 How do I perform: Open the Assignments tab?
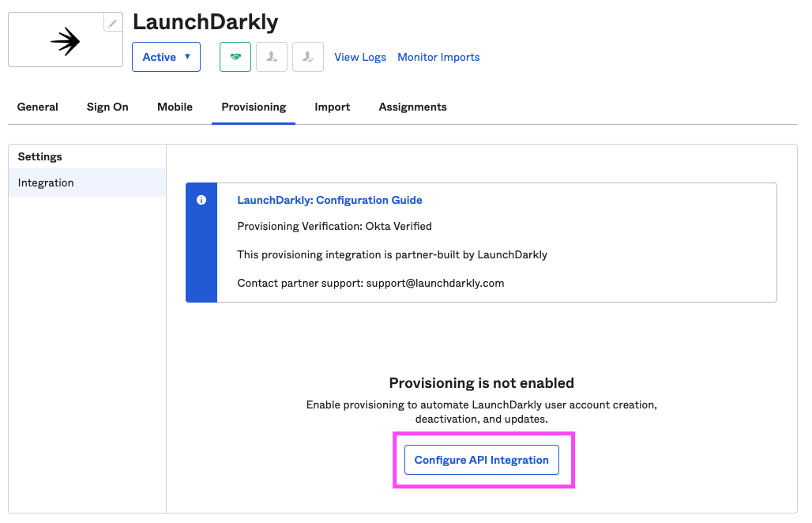[x=412, y=107]
